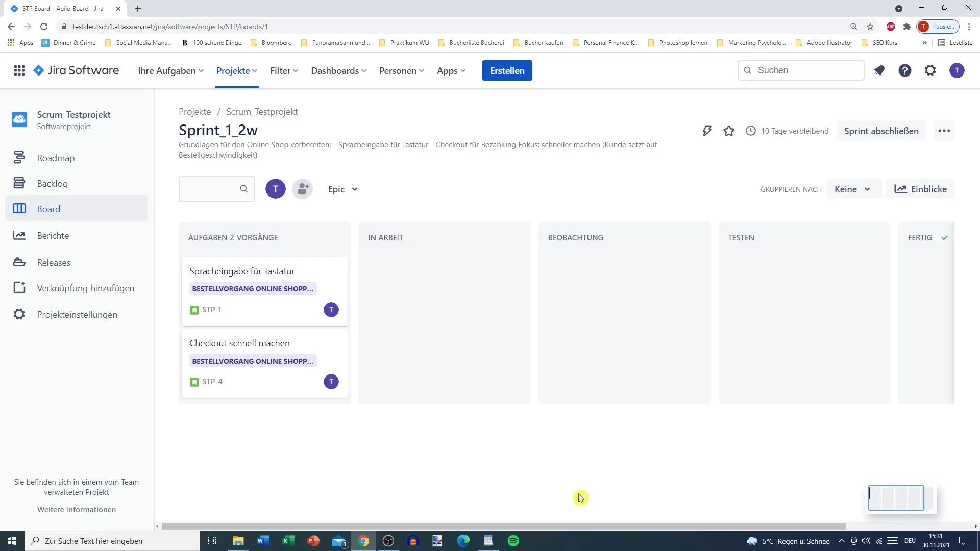Click the Sprint abschließen button
Image resolution: width=980 pixels, height=551 pixels.
(x=881, y=131)
